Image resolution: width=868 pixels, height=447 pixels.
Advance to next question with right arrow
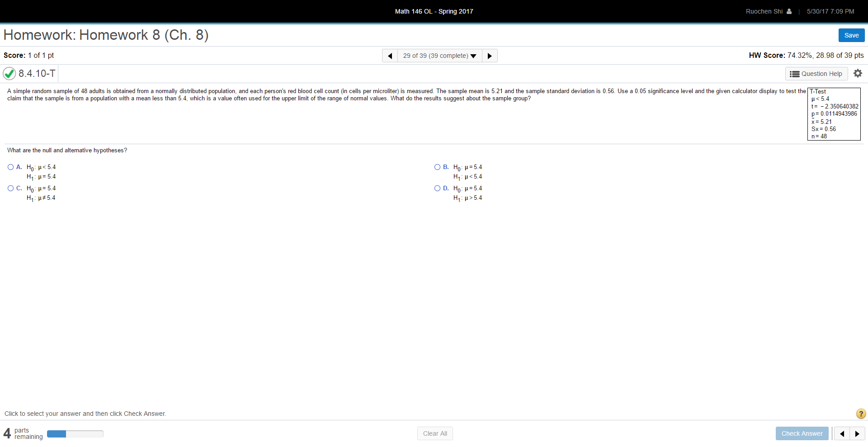[490, 55]
